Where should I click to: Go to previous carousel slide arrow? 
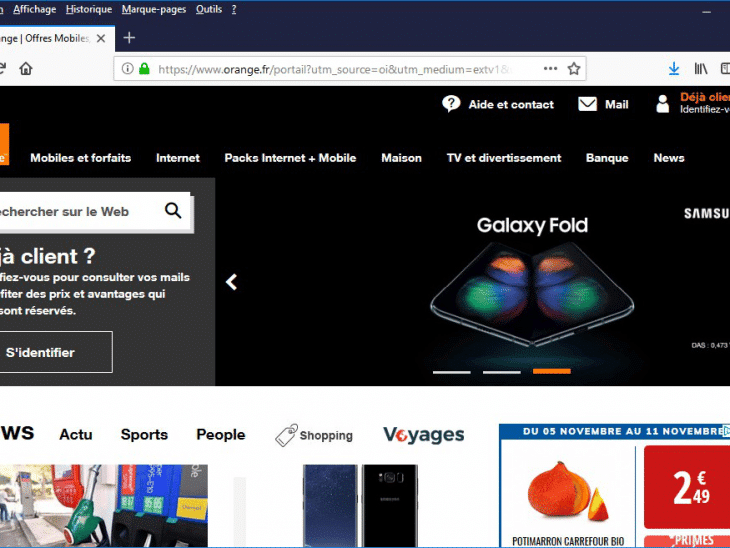tap(231, 282)
